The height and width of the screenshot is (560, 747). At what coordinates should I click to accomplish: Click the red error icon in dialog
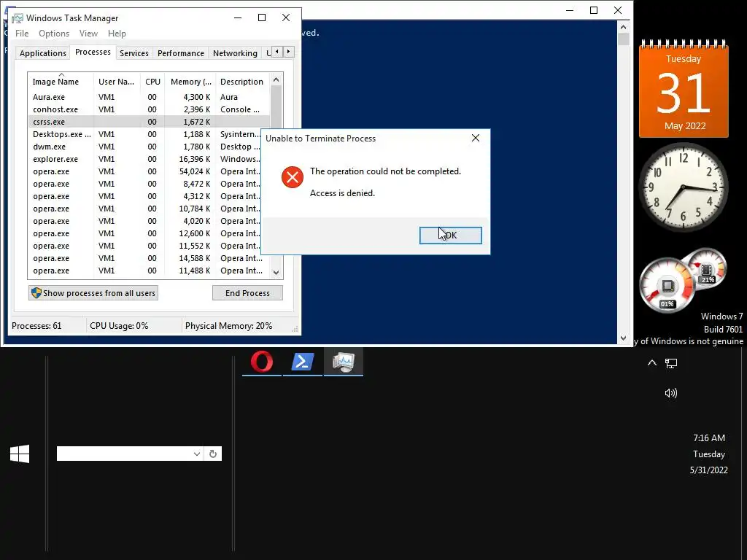coord(292,177)
